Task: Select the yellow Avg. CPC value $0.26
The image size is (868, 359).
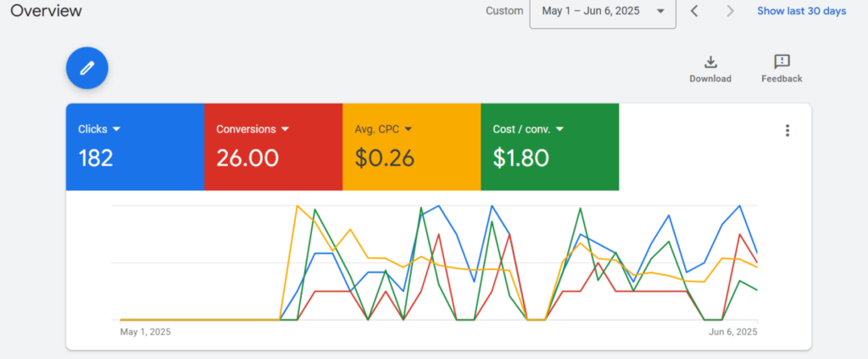Action: pos(384,159)
